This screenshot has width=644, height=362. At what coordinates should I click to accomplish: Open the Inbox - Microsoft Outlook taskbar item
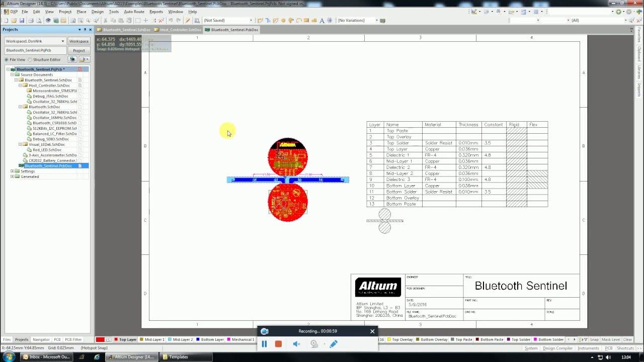click(x=46, y=357)
